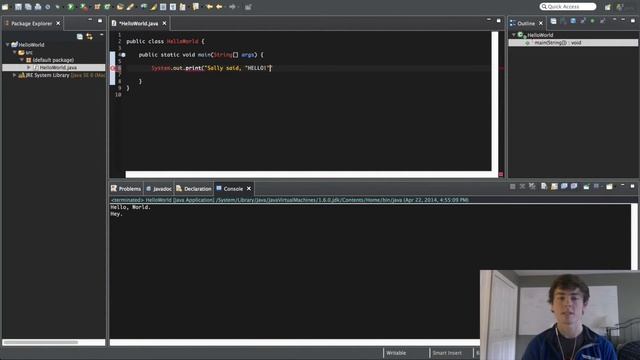The width and height of the screenshot is (640, 360).
Task: Collapse the src folder node
Action: pos(14,52)
